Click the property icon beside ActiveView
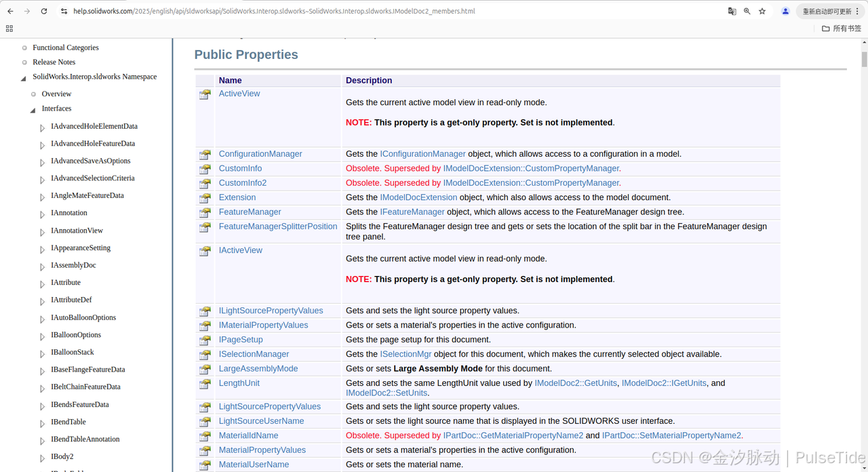The height and width of the screenshot is (472, 868). pos(205,95)
